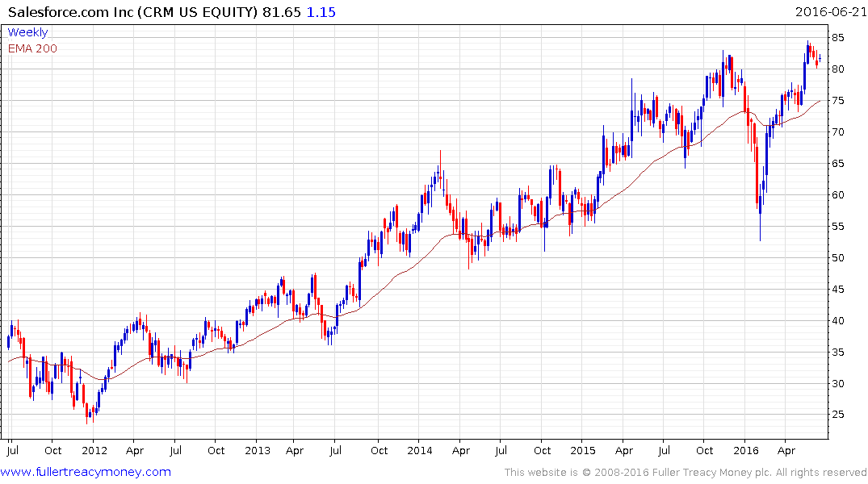Viewport: 868px width, 484px height.
Task: Click the 40 price axis label
Action: pos(837,321)
